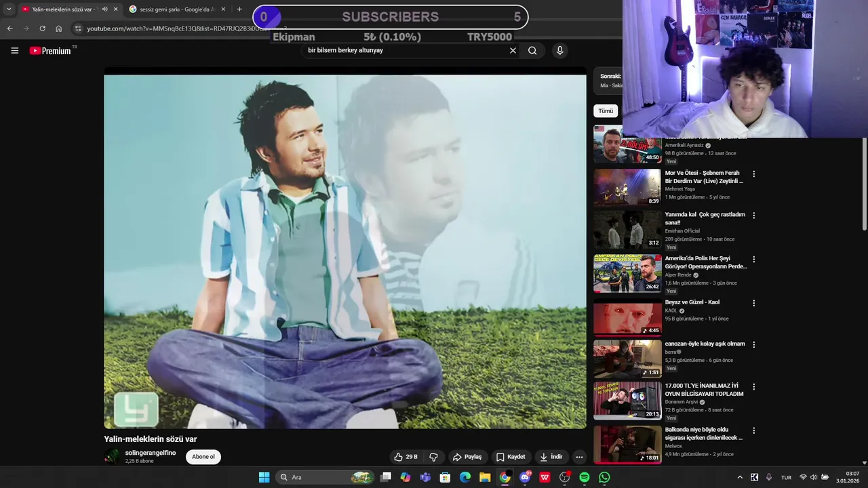Open options for the Mor Ve Ötesi video
Screen dimensions: 868x488
(753, 174)
